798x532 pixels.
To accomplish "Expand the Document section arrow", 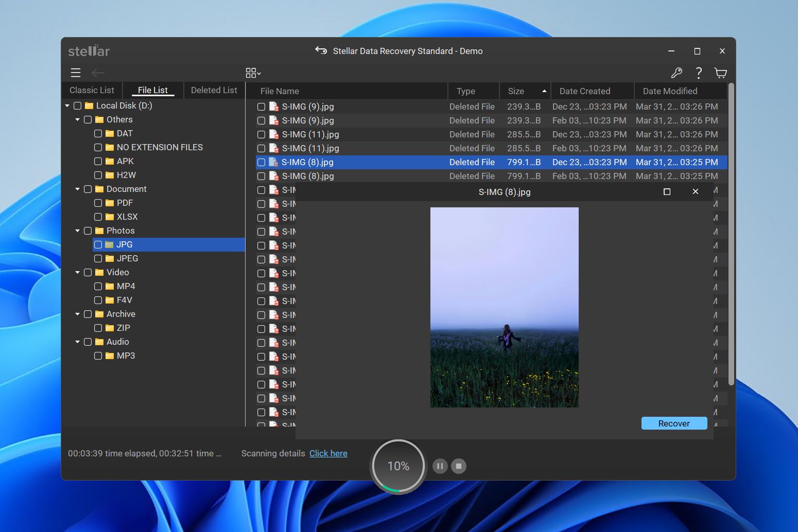I will (x=77, y=189).
